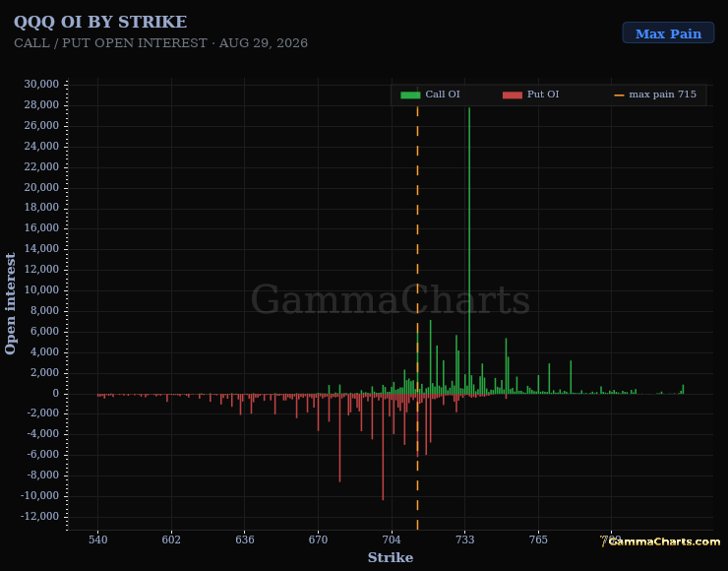Click the -8,000 y-axis label
Viewport: 728px width, 571px height.
coord(42,475)
